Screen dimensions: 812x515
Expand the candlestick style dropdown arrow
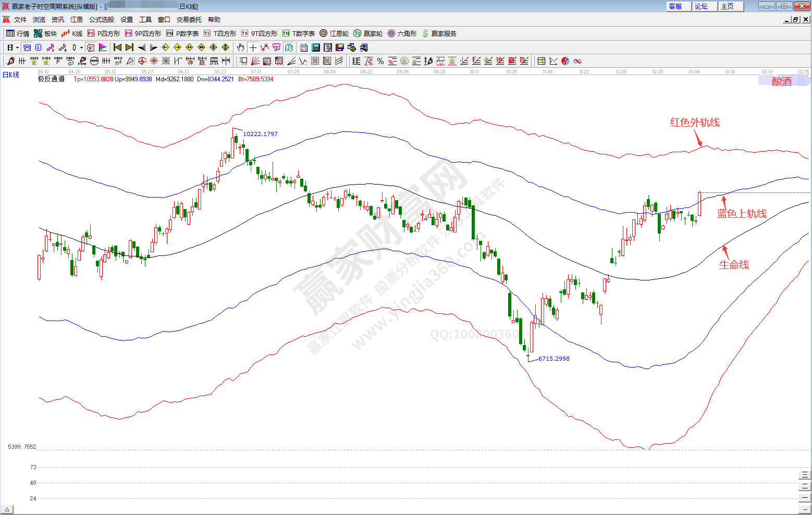click(81, 47)
